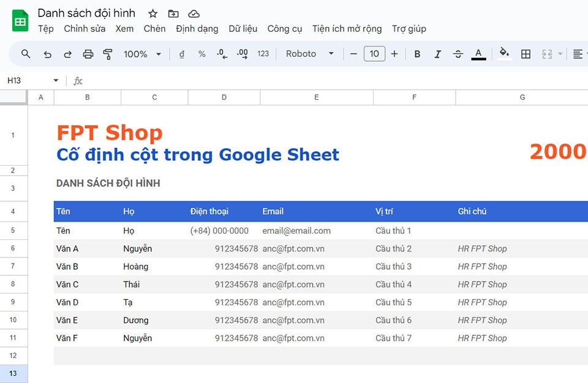
Task: Increase font size plus button
Action: [394, 54]
